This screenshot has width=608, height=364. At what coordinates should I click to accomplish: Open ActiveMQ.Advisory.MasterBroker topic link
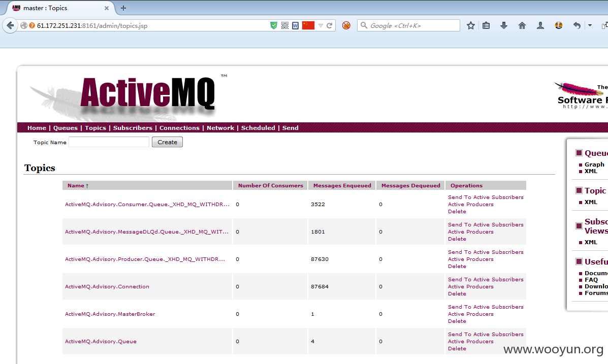pos(110,314)
